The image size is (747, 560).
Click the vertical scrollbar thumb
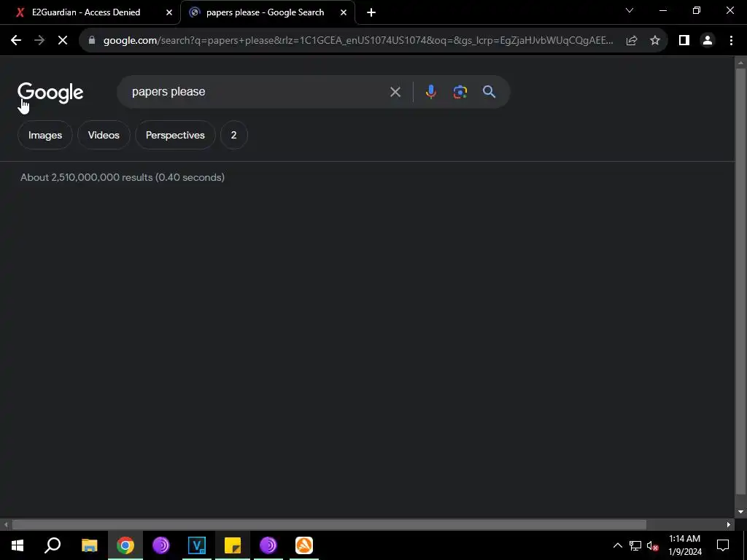coord(740,282)
